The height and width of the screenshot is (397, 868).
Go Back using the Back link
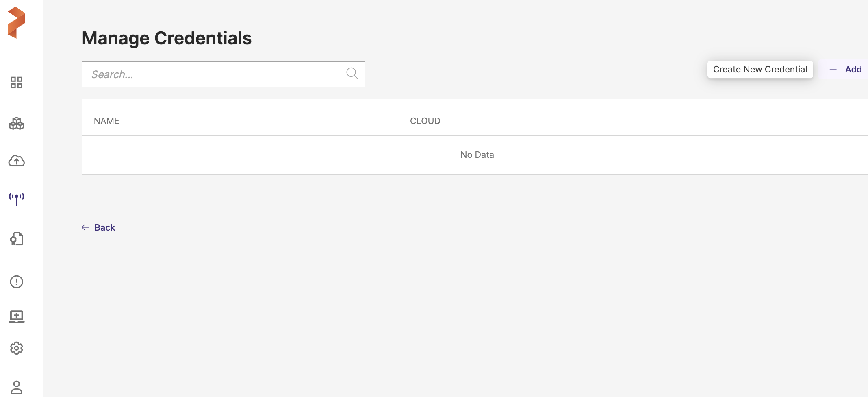pos(104,227)
